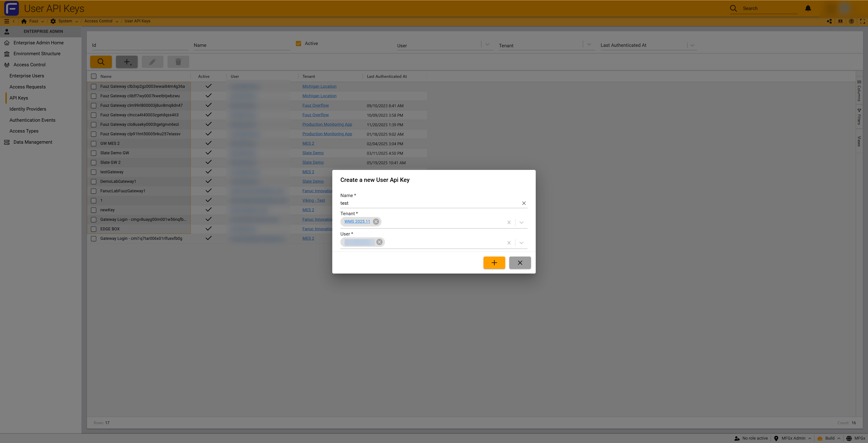Click the back chevron in breadcrumb bar
The width and height of the screenshot is (868, 443).
click(x=14, y=21)
